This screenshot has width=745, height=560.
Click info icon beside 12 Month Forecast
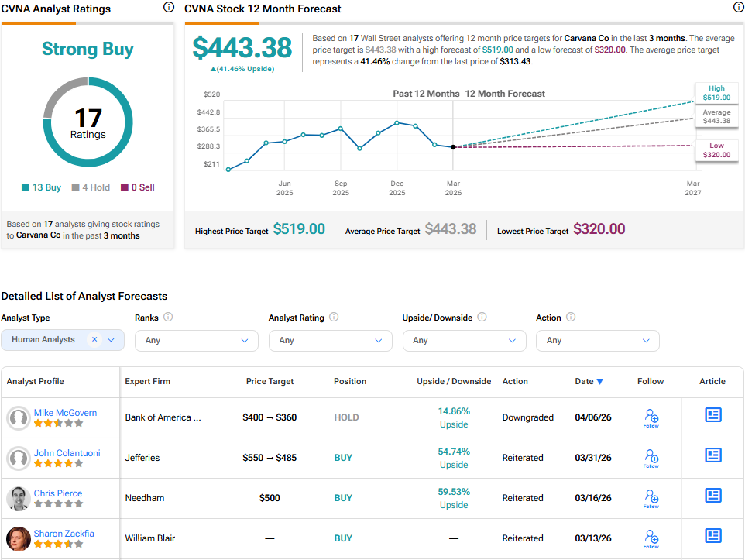(x=738, y=8)
